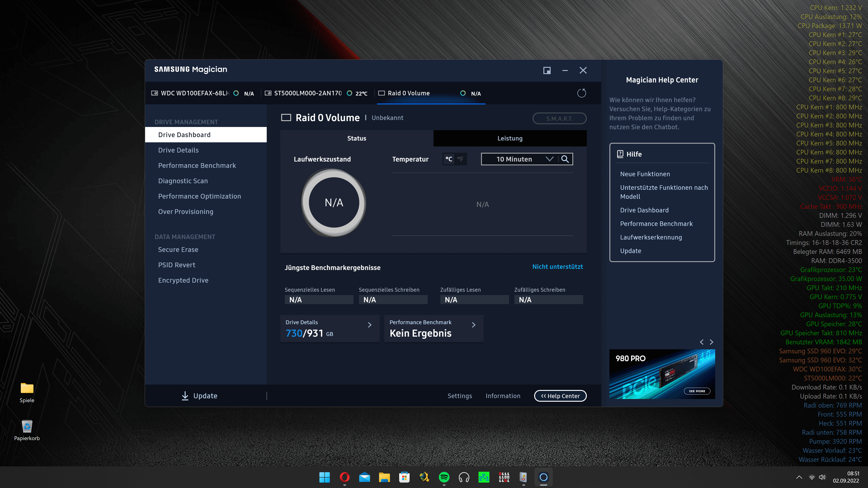The image size is (868, 488).
Task: Select the ST5000LM000-2AN170 drive tab
Action: pos(317,93)
